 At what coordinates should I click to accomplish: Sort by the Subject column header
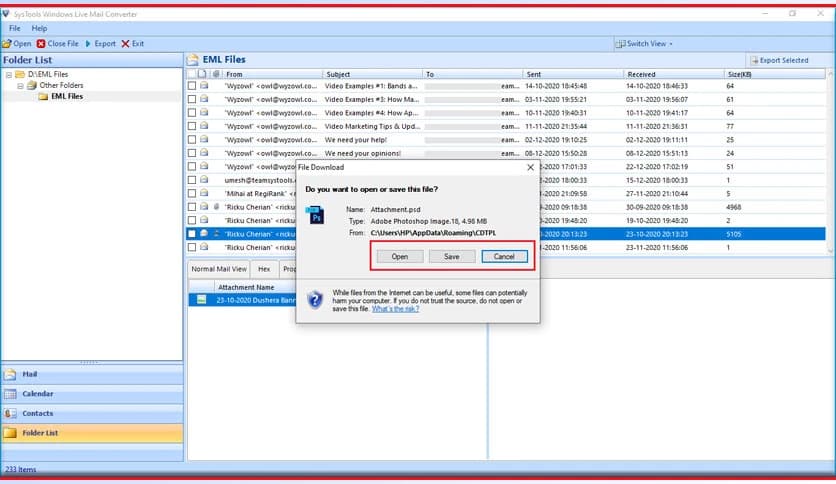[x=372, y=74]
